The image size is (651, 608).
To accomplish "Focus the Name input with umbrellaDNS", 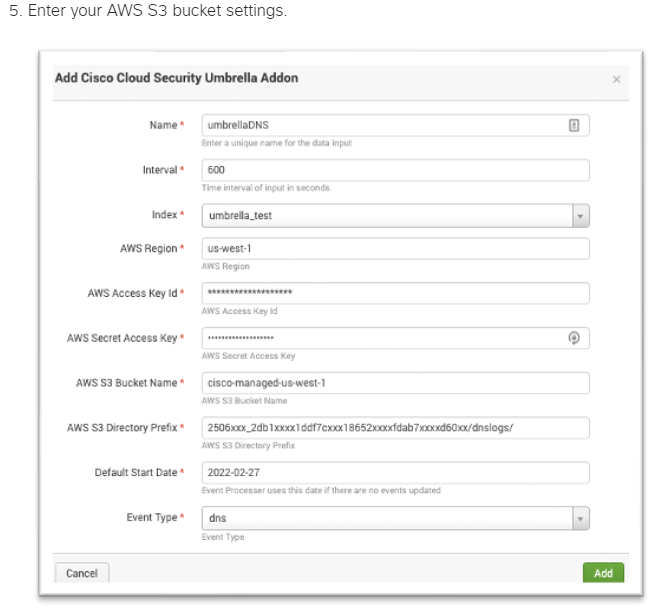I will click(x=395, y=125).
